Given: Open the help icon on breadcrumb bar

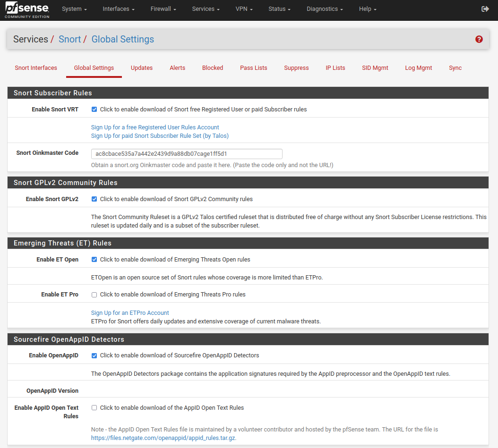Looking at the screenshot, I should pos(479,39).
